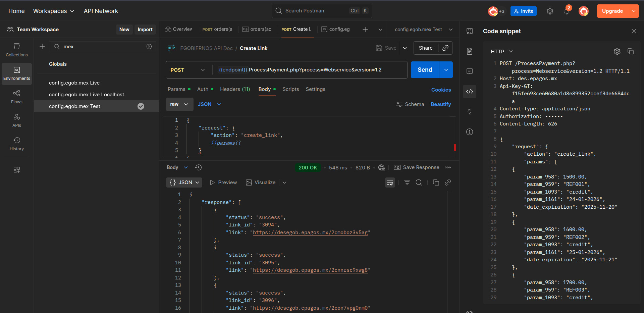Open the notifications bell

pos(567,11)
